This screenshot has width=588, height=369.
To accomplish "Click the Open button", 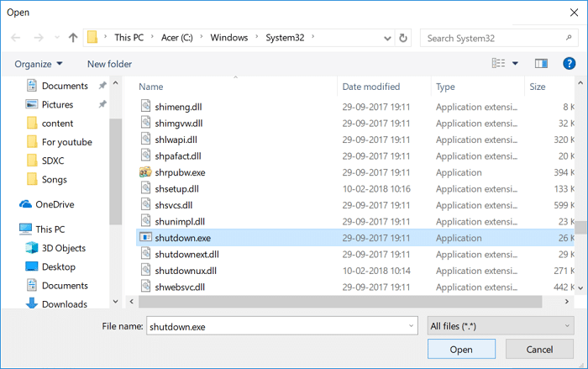I will pyautogui.click(x=460, y=349).
